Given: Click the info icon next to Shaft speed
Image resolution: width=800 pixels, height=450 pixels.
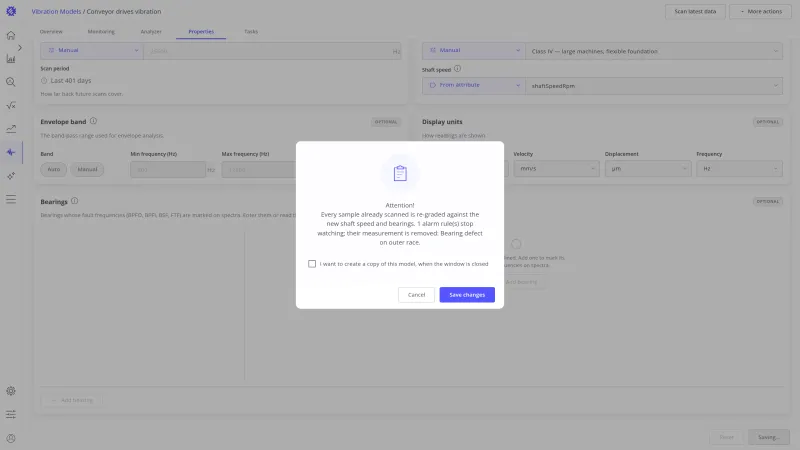Looking at the screenshot, I should 457,68.
